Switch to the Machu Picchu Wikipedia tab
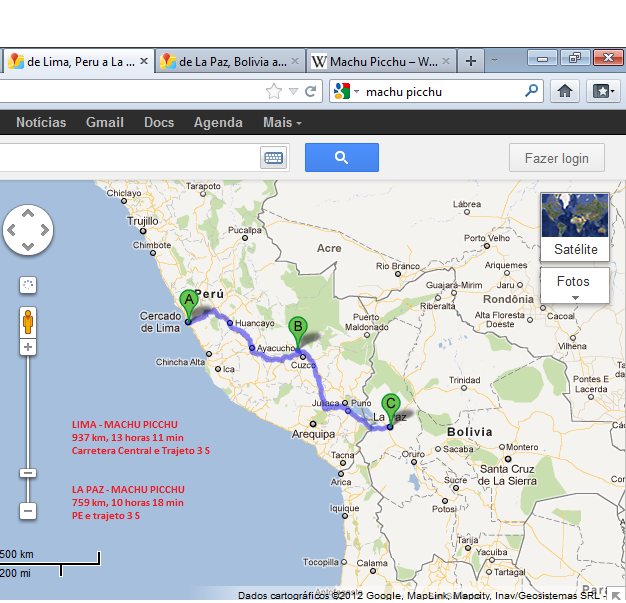The image size is (626, 603). 380,61
